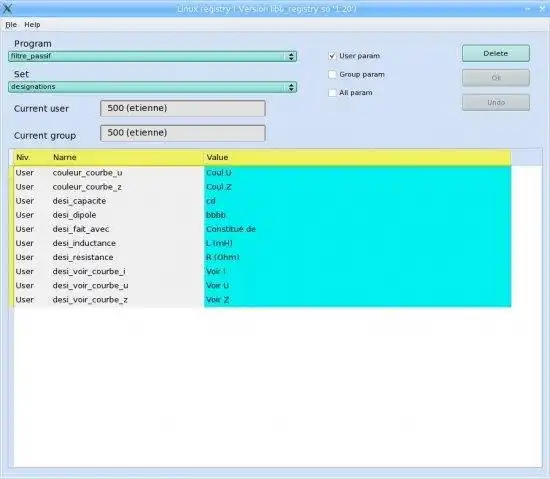Toggle the User param checkbox
The image size is (550, 479).
[332, 56]
